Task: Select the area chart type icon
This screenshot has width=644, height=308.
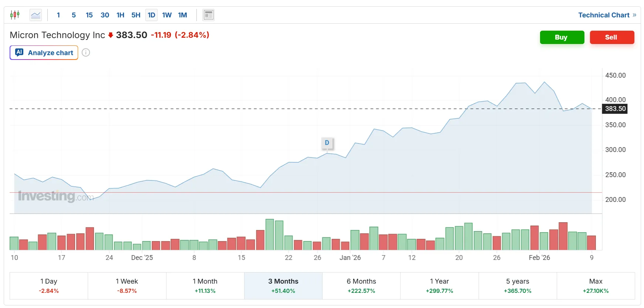Action: pos(36,15)
